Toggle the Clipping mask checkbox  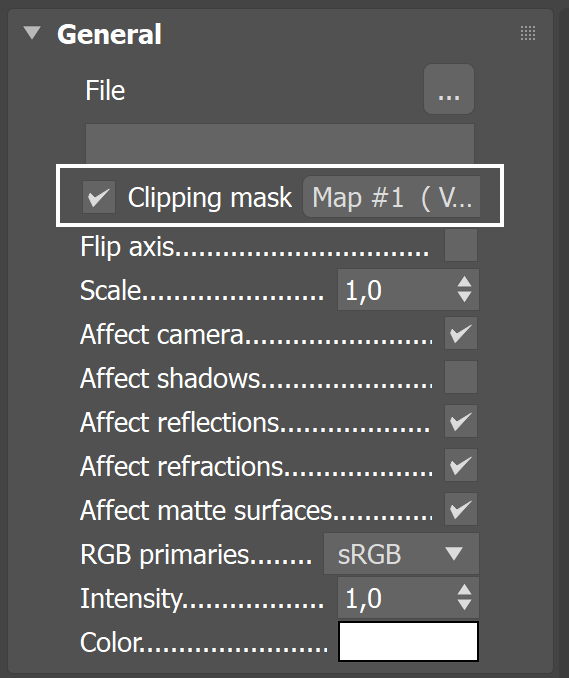tap(99, 197)
